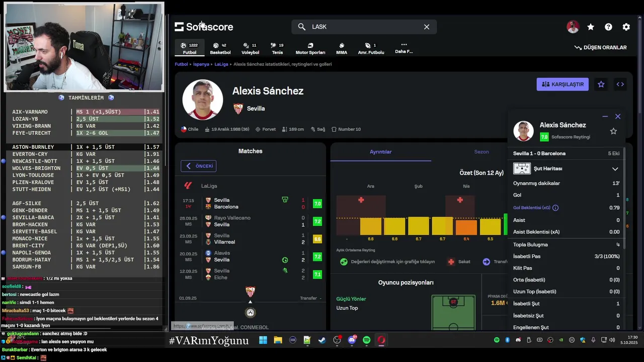Add Alexis Sánchez page to favorites star

coord(601,84)
